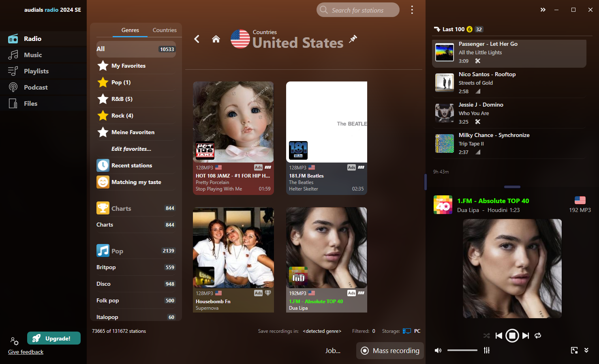Viewport: 599px width, 364px height.
Task: Click the PC storage icon
Action: tap(407, 331)
